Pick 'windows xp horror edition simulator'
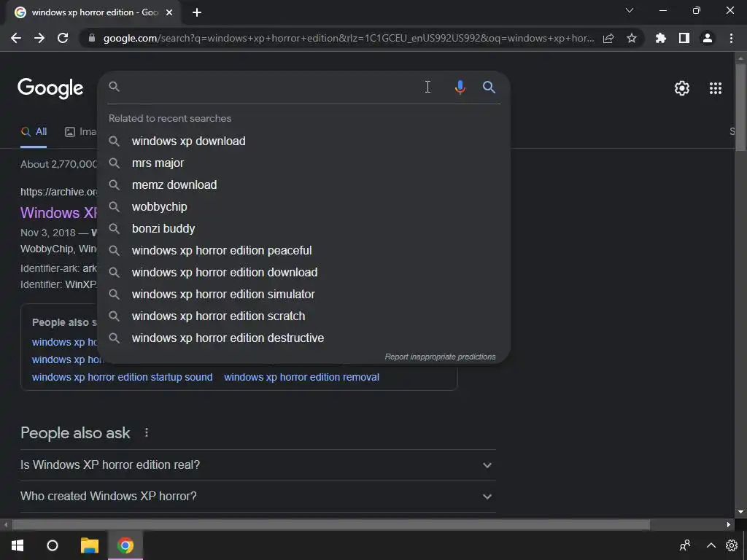 303,295
